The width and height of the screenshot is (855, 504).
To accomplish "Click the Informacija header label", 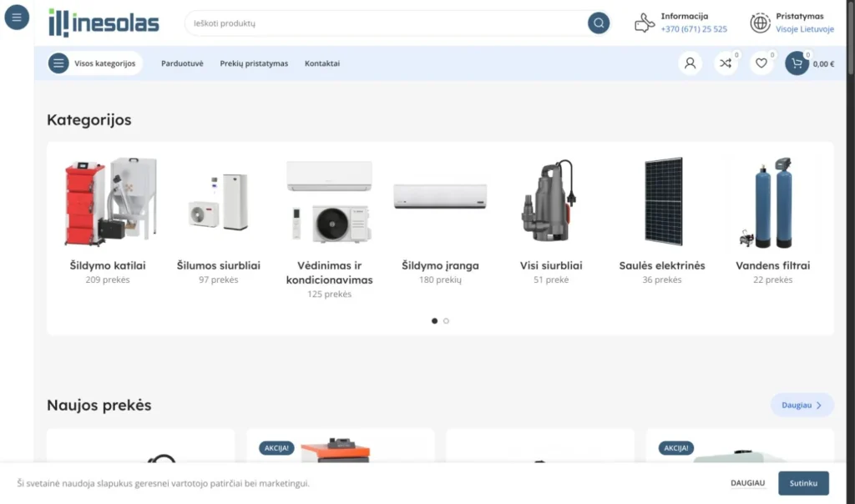I will coord(685,17).
